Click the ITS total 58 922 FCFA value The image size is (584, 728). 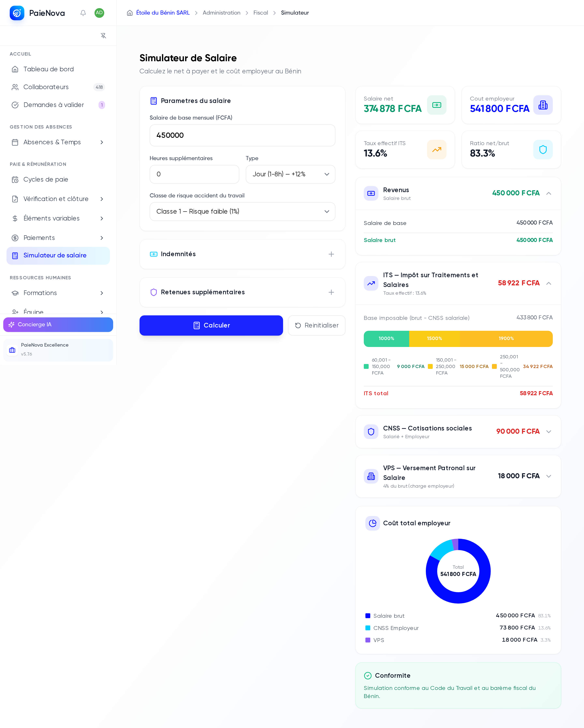click(536, 393)
